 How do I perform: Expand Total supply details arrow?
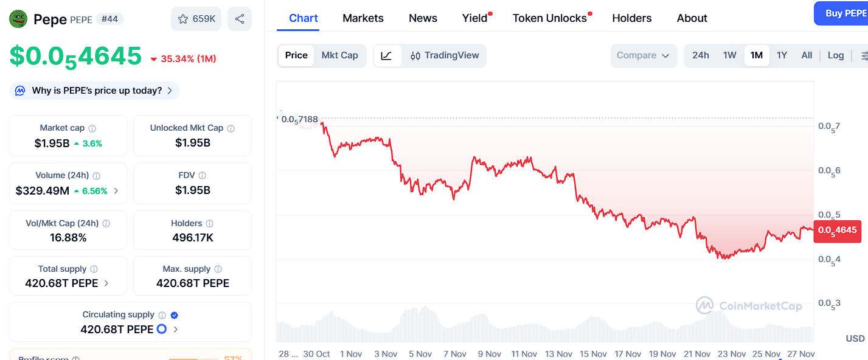pos(106,283)
